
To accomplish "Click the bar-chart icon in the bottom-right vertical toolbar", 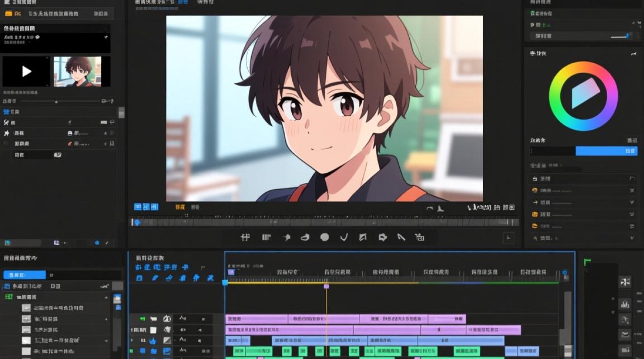I will [625, 304].
